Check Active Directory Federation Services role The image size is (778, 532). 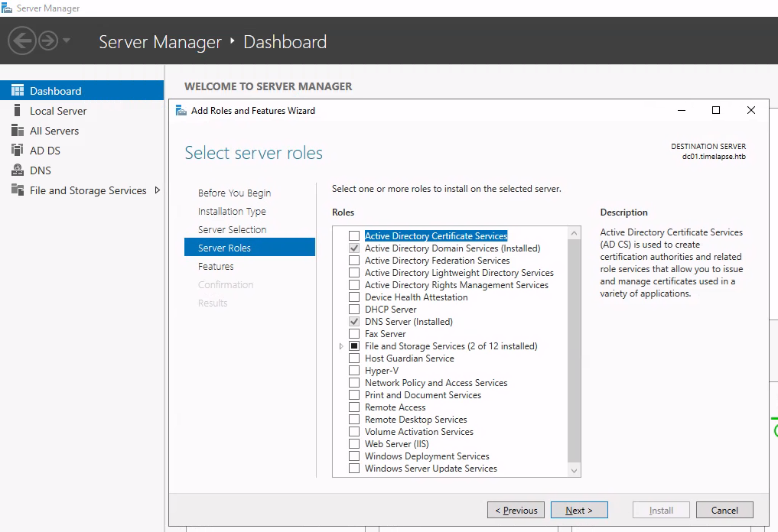[354, 261]
